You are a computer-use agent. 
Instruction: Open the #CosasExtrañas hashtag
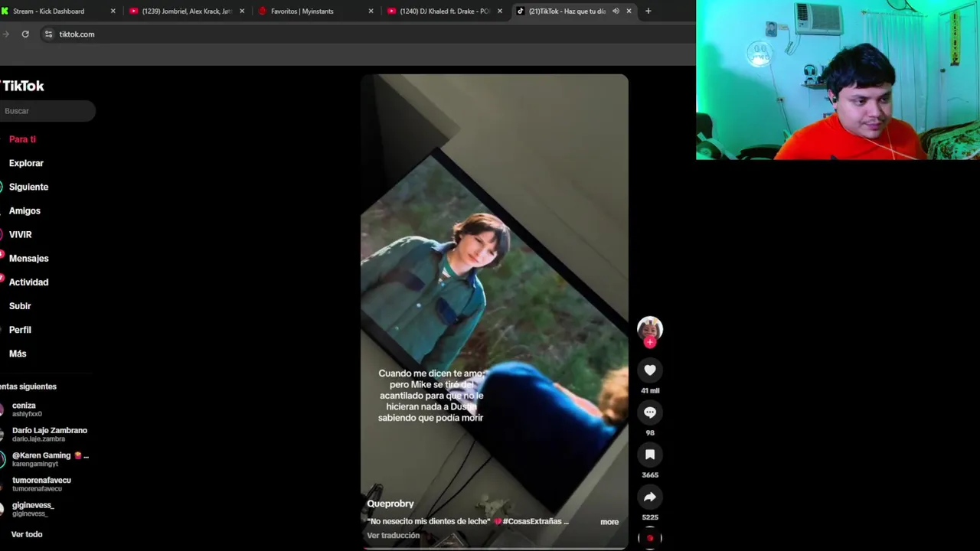coord(532,521)
